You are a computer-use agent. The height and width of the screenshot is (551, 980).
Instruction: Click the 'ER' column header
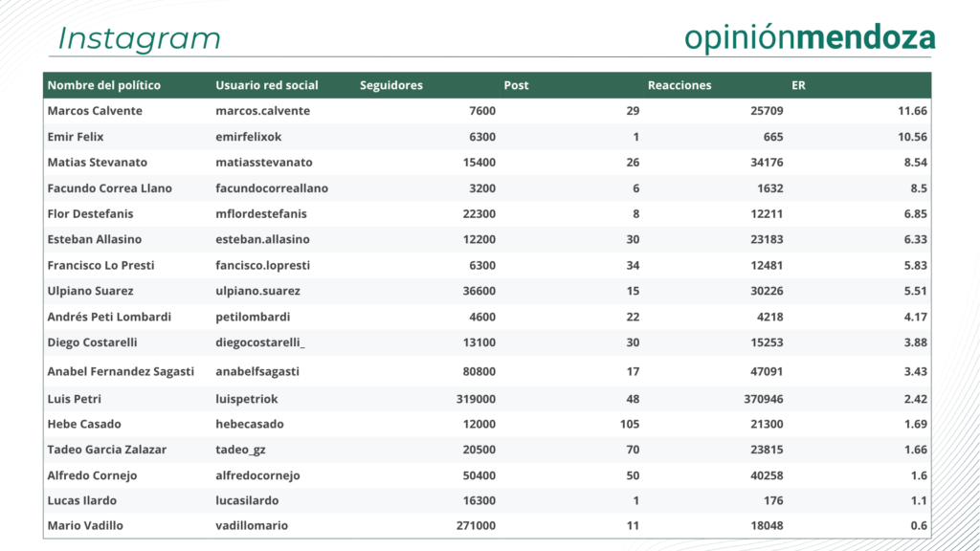(798, 85)
